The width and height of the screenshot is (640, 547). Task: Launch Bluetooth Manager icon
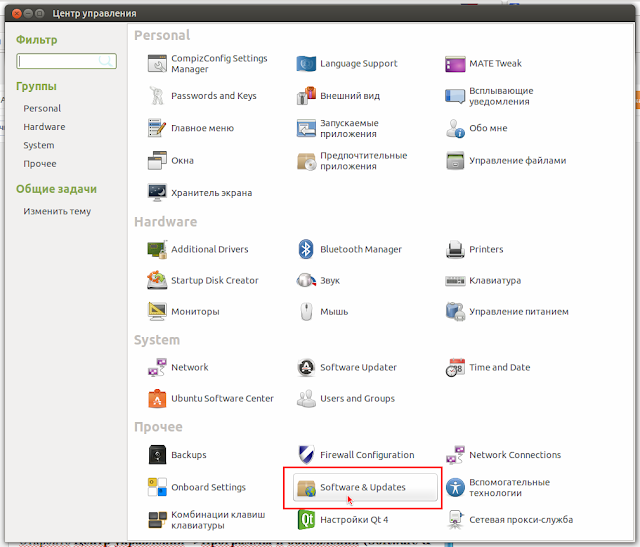[x=306, y=249]
